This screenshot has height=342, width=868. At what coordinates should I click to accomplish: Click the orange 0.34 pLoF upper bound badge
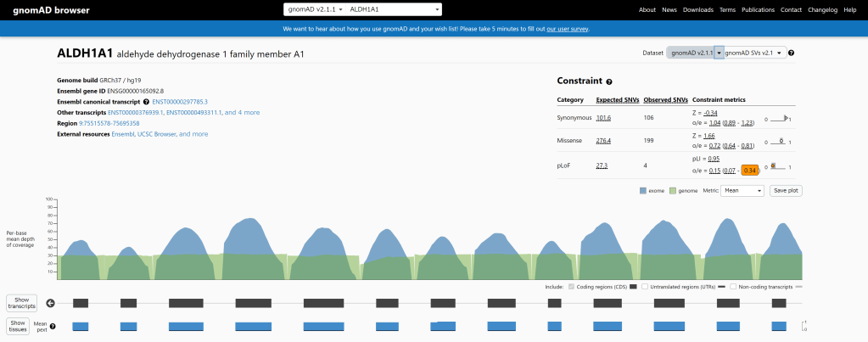[x=750, y=170]
